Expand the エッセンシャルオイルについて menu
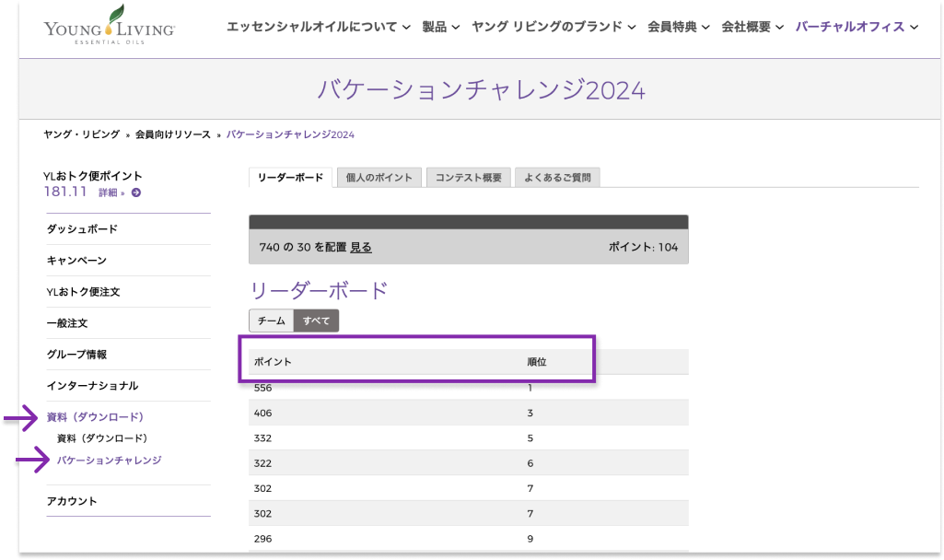The height and width of the screenshot is (560, 944). (x=318, y=27)
